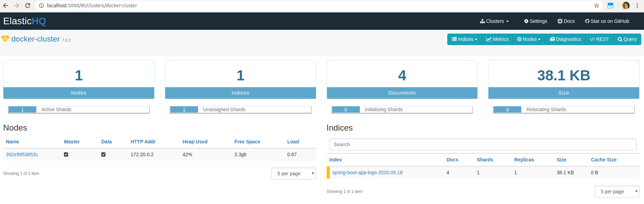
Task: Click the Nodes count card
Action: [79, 80]
